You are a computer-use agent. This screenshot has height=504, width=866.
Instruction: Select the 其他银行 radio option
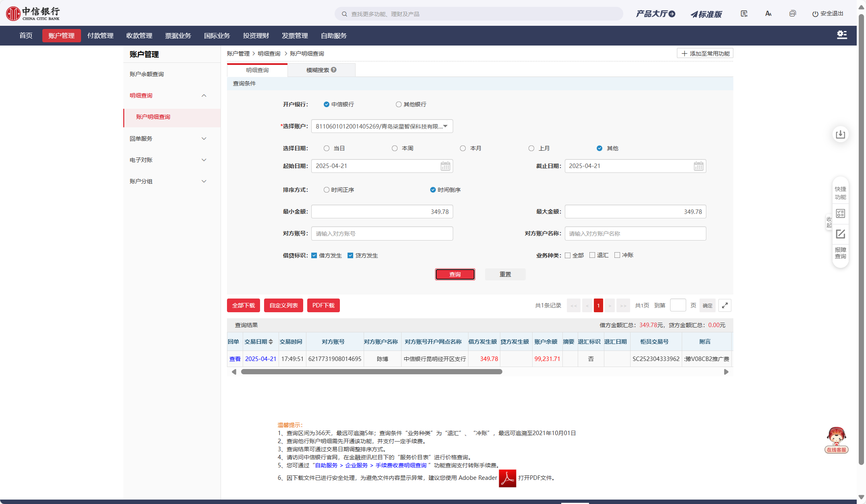(398, 104)
